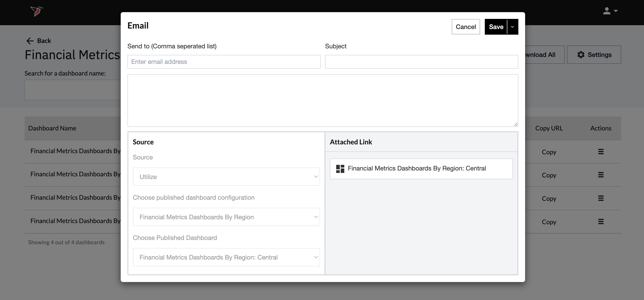The width and height of the screenshot is (644, 300).
Task: Open the user profile account menu
Action: tap(610, 11)
